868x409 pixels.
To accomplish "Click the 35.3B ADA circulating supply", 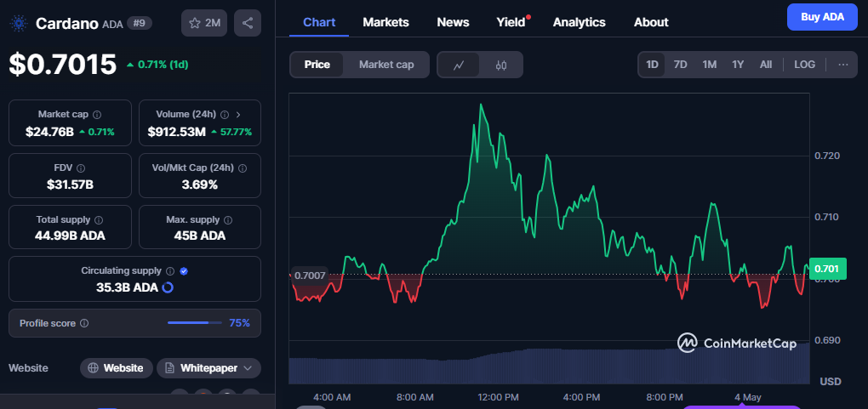I will (127, 287).
